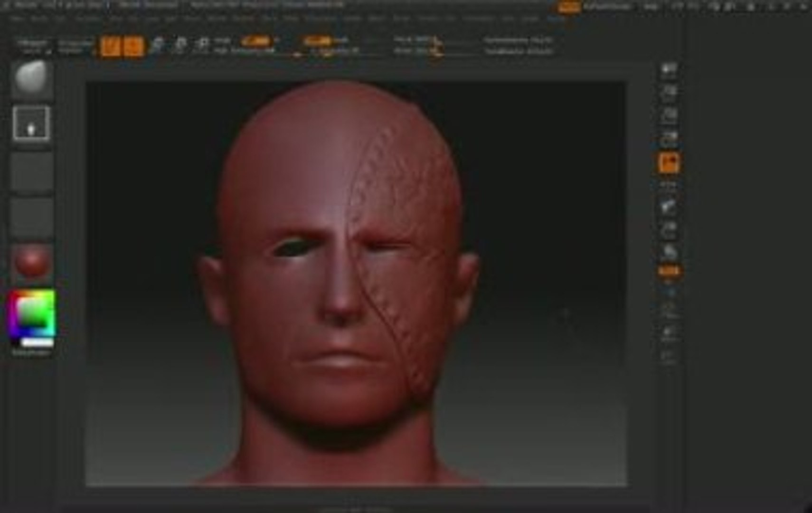The width and height of the screenshot is (812, 513).
Task: Pick a hue in the color picker square
Action: coord(32,313)
